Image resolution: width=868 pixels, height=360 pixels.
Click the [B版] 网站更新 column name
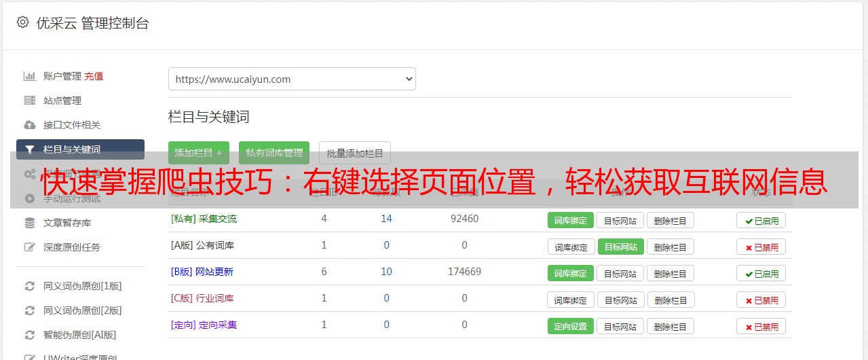tap(202, 272)
